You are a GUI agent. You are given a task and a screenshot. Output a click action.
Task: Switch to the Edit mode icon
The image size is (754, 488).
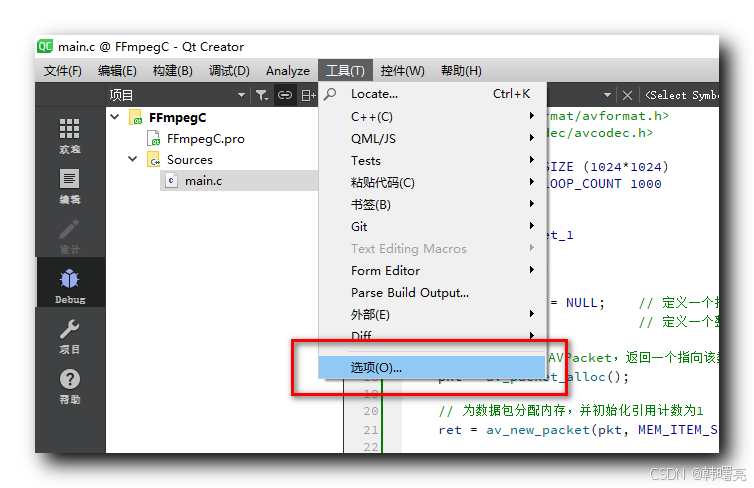click(70, 186)
